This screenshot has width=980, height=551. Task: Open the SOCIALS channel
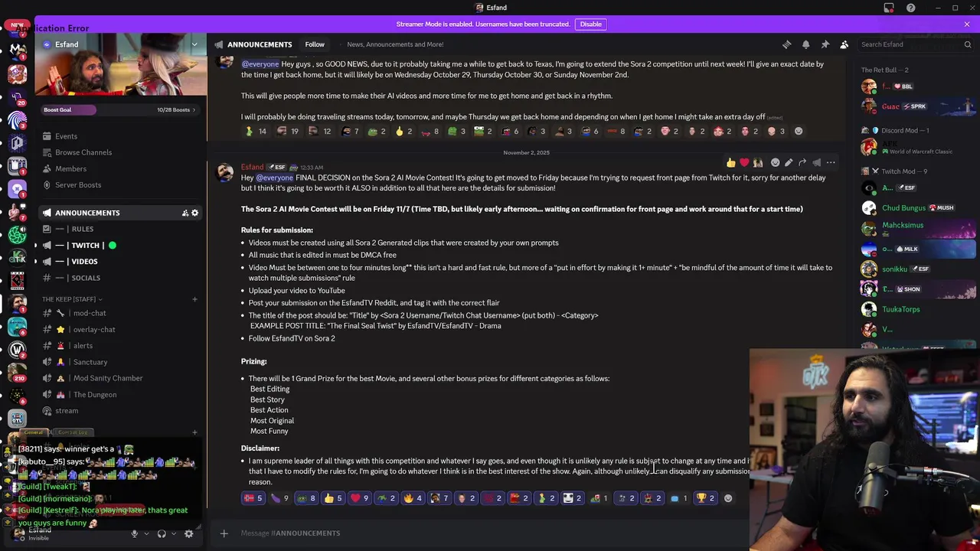[x=121, y=278]
